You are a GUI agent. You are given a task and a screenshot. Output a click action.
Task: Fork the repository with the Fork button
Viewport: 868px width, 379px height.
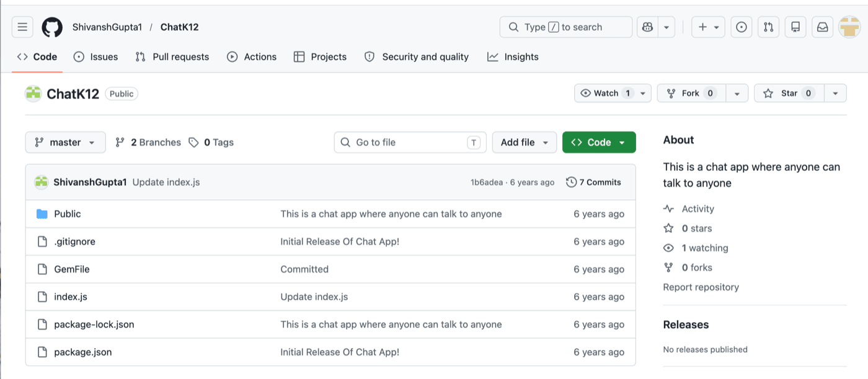point(691,93)
